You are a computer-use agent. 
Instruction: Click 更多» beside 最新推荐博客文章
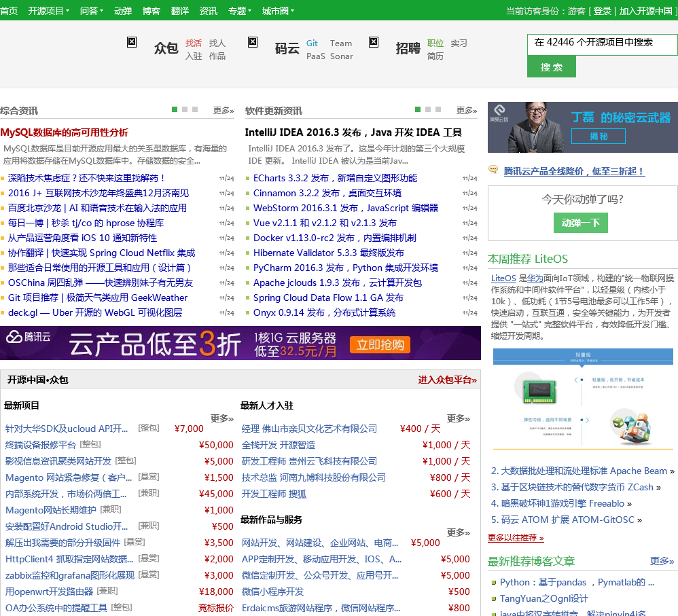tap(662, 561)
